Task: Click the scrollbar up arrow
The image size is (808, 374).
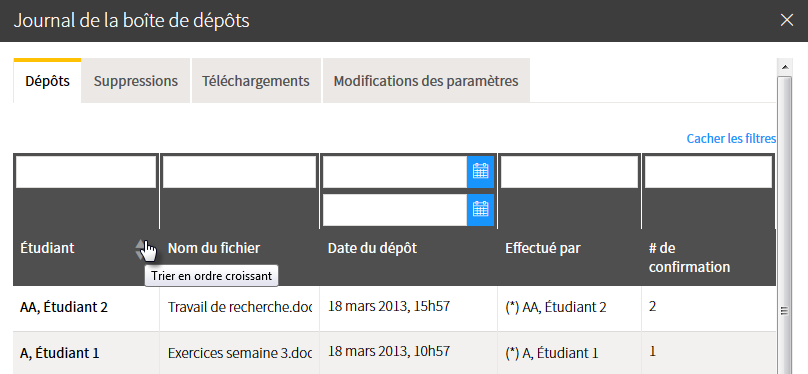Action: coord(784,67)
